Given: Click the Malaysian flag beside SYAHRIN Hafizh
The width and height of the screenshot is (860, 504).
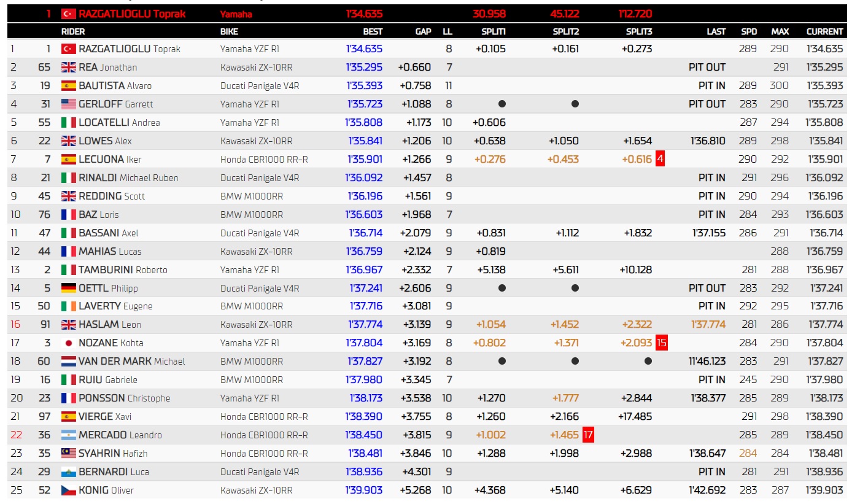Looking at the screenshot, I should pyautogui.click(x=68, y=453).
